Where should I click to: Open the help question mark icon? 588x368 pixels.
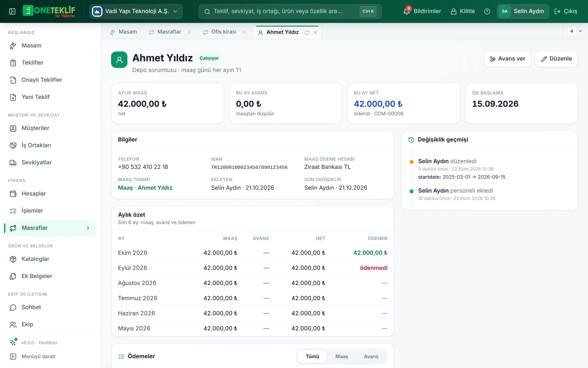pyautogui.click(x=487, y=11)
